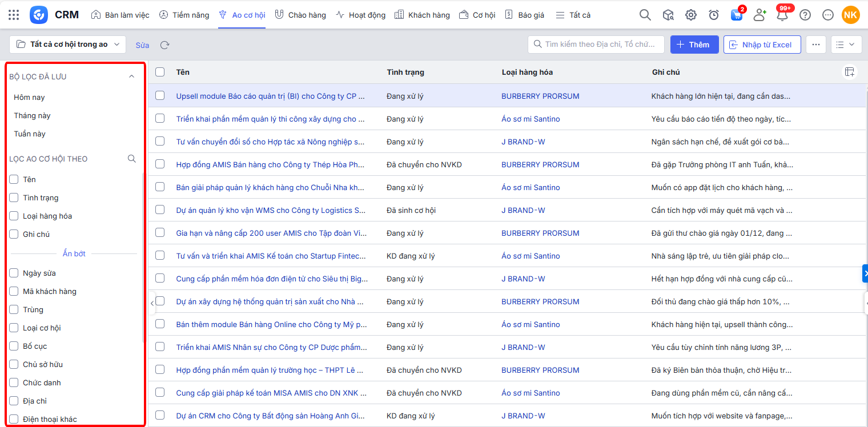Click the global search magnifier icon
The height and width of the screenshot is (427, 868).
[645, 15]
